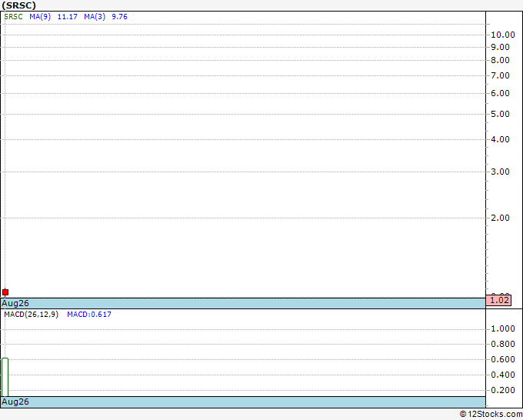
Task: Click the pink 1.02 current price tag
Action: [x=498, y=300]
